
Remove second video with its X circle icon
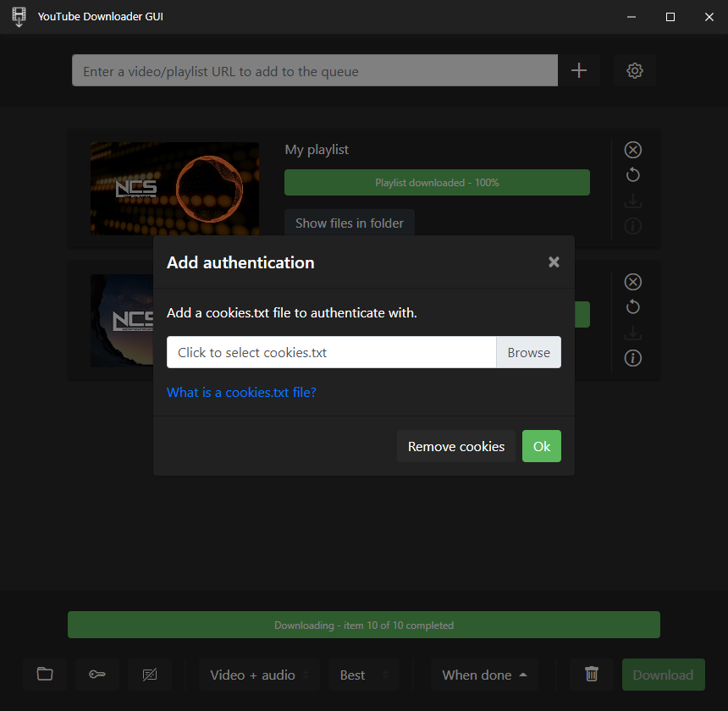(x=633, y=282)
